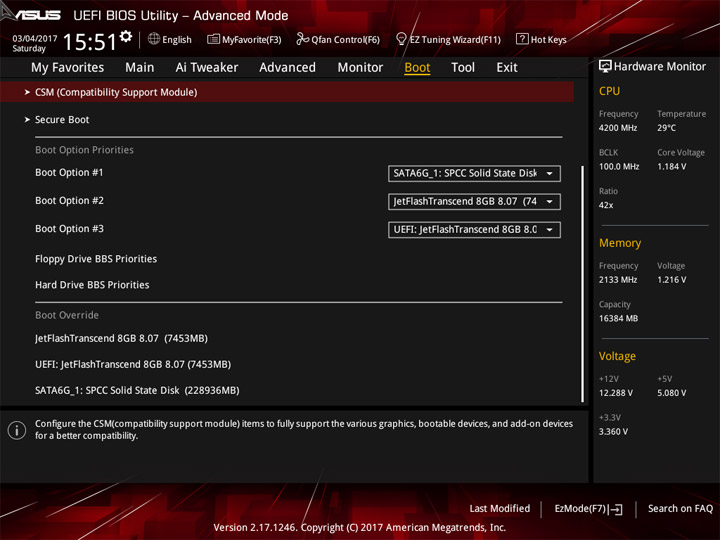Image resolution: width=720 pixels, height=540 pixels.
Task: Switch to the Main tab
Action: tap(140, 68)
